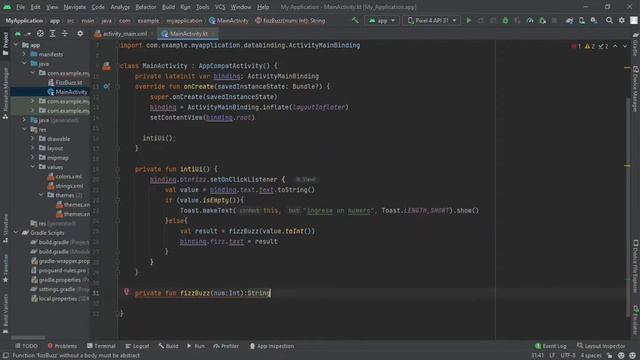The height and width of the screenshot is (360, 640).
Task: Open the SDK Manager icon
Action: pos(594,20)
